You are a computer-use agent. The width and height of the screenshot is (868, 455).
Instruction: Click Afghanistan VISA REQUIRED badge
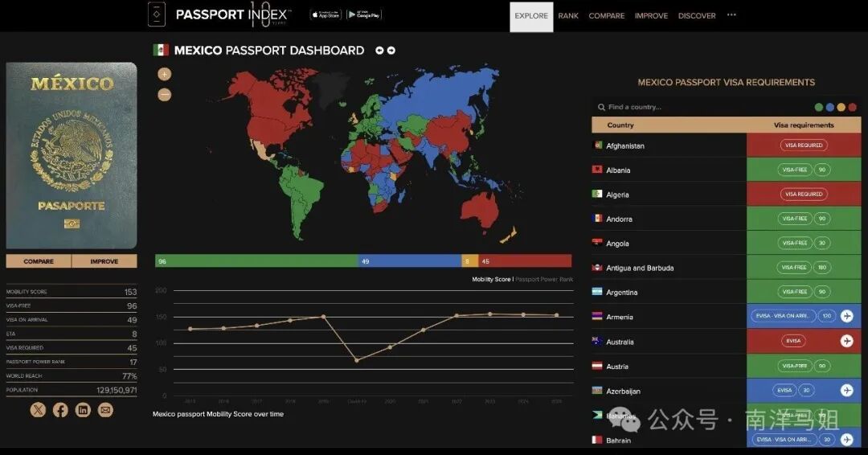[x=804, y=145]
